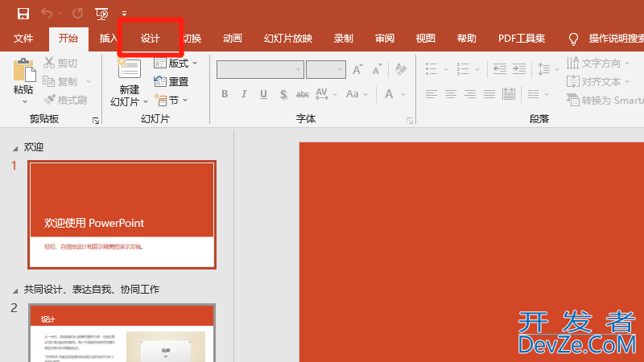The image size is (644, 362).
Task: Select slide 2 设计 thumbnail
Action: (122, 333)
